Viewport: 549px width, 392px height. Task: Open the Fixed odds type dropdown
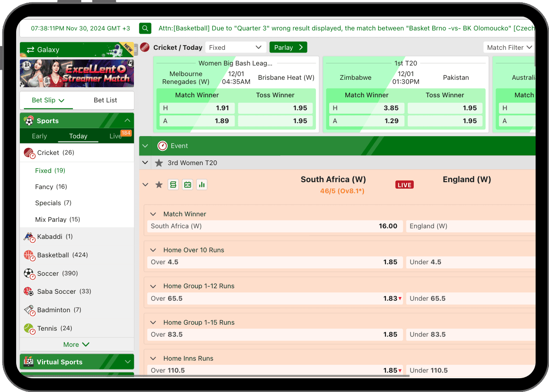(x=235, y=48)
